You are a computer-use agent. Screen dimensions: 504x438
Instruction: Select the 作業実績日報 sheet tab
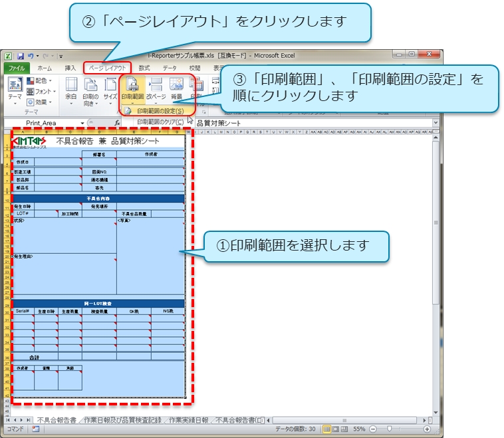189,420
